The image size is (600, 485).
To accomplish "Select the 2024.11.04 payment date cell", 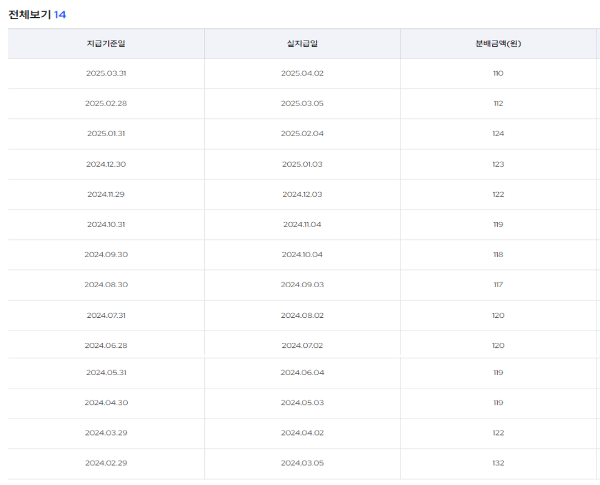I will coord(302,224).
